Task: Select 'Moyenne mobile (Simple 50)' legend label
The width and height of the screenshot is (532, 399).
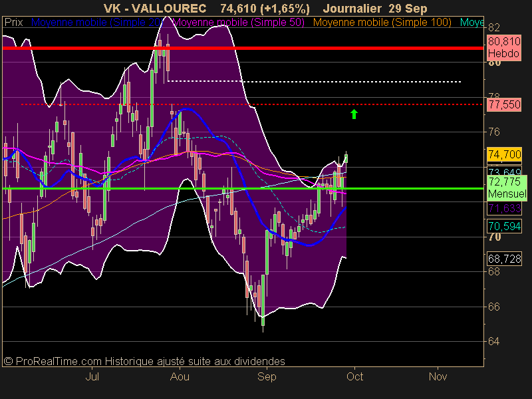Action: [x=239, y=23]
